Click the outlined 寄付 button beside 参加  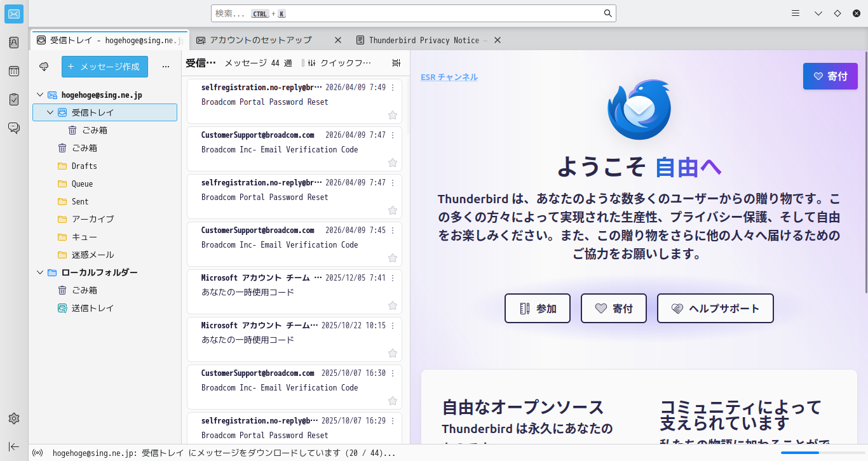click(x=614, y=309)
